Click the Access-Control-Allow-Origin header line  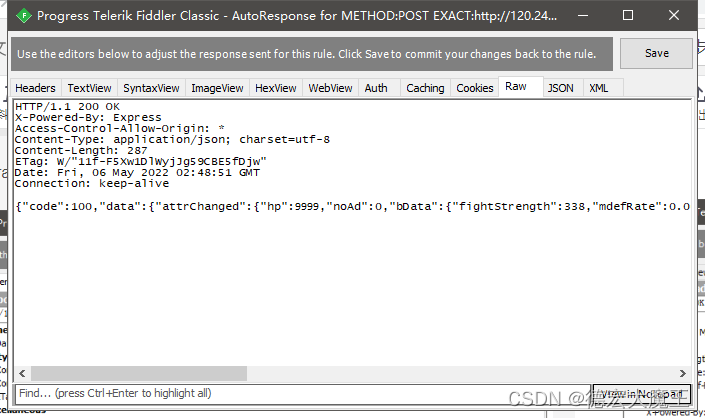click(120, 128)
